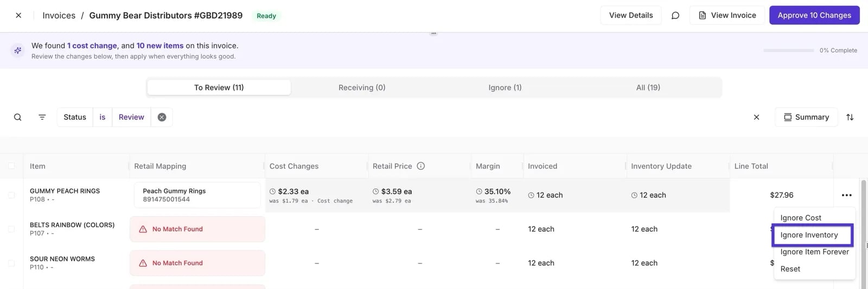
Task: Select the SOUR NEON WORMS row checkbox
Action: 11,263
